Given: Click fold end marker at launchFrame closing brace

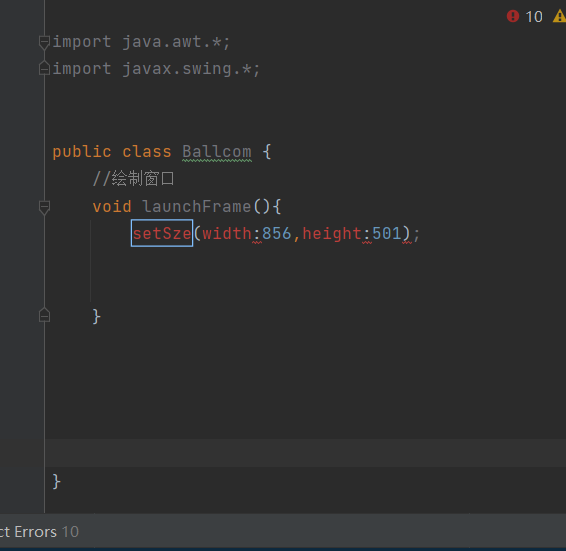Looking at the screenshot, I should [x=44, y=315].
